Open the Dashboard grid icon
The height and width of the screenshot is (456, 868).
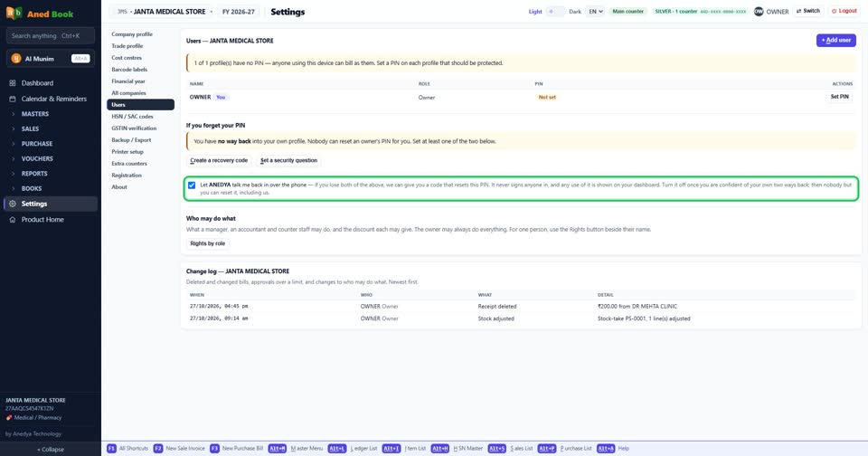coord(12,83)
